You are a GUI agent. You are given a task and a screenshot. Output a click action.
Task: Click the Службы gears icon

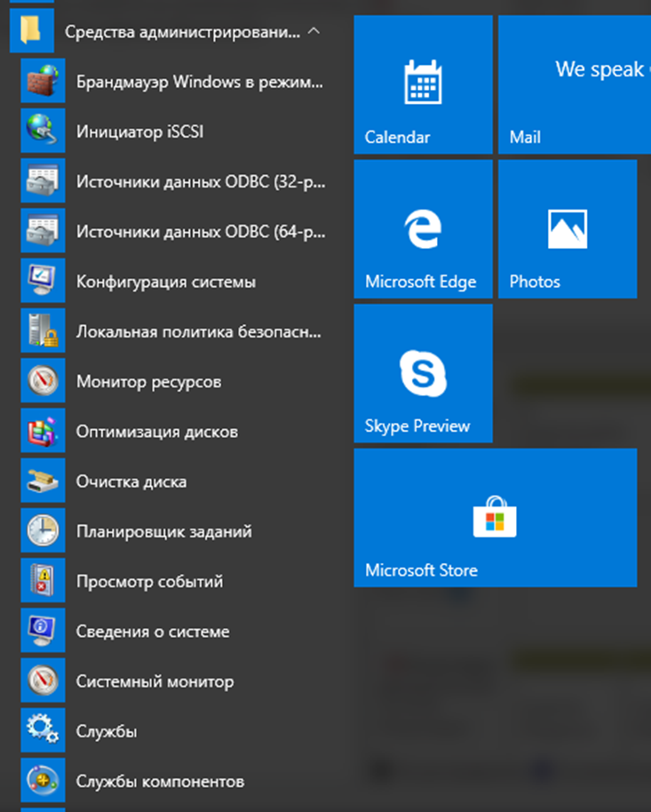pyautogui.click(x=43, y=730)
